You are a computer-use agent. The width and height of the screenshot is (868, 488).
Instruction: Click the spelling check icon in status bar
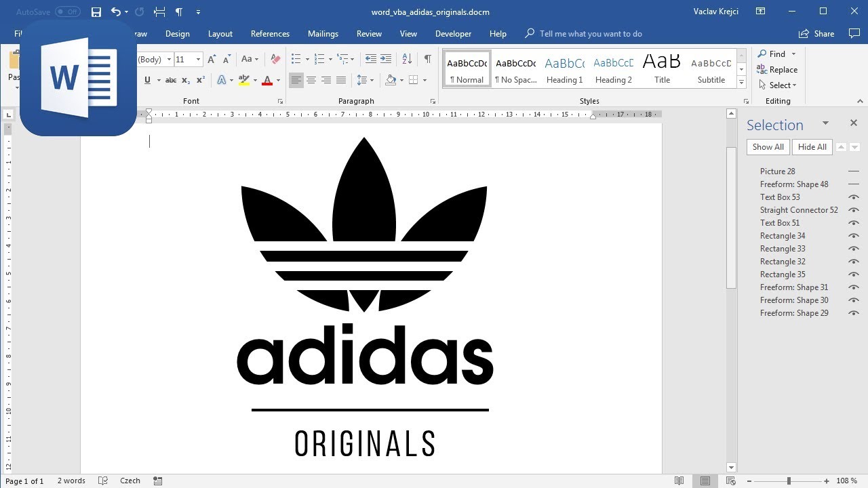[103, 481]
